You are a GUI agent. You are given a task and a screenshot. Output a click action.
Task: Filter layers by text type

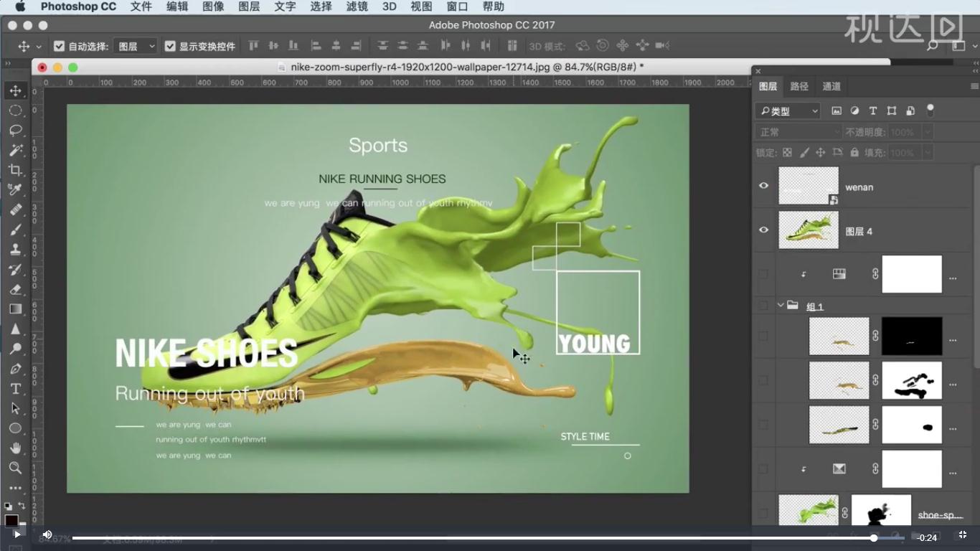point(873,110)
